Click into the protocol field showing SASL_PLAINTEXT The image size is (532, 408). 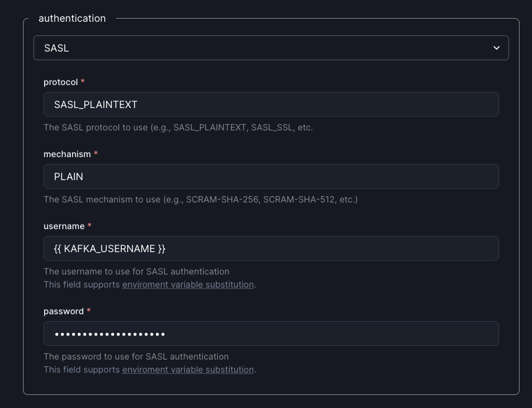(271, 104)
